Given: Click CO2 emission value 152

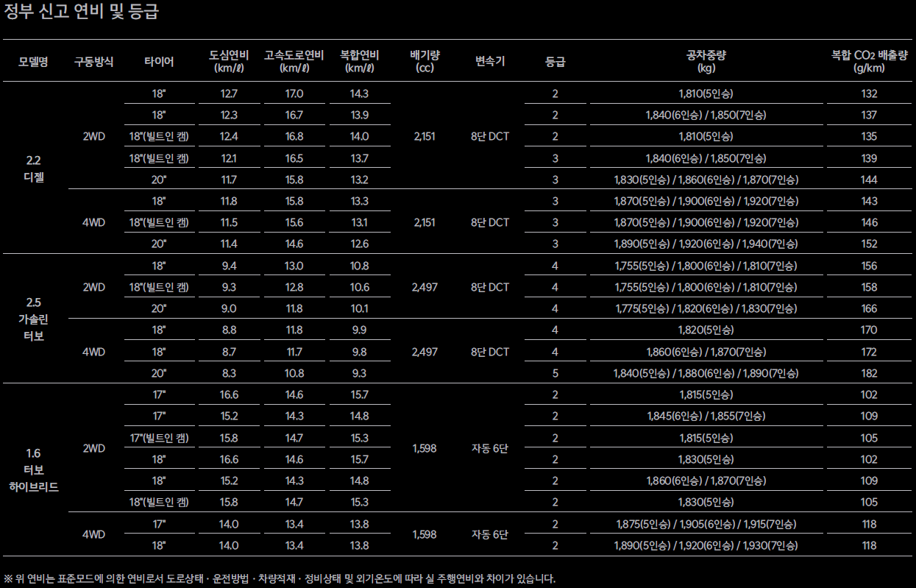Looking at the screenshot, I should pos(869,244).
